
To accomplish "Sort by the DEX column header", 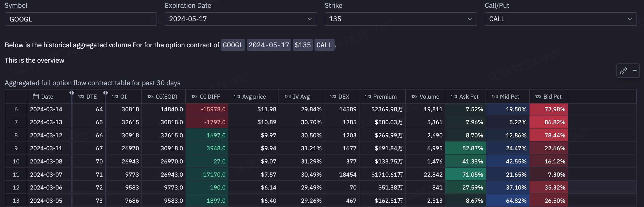I will point(342,97).
